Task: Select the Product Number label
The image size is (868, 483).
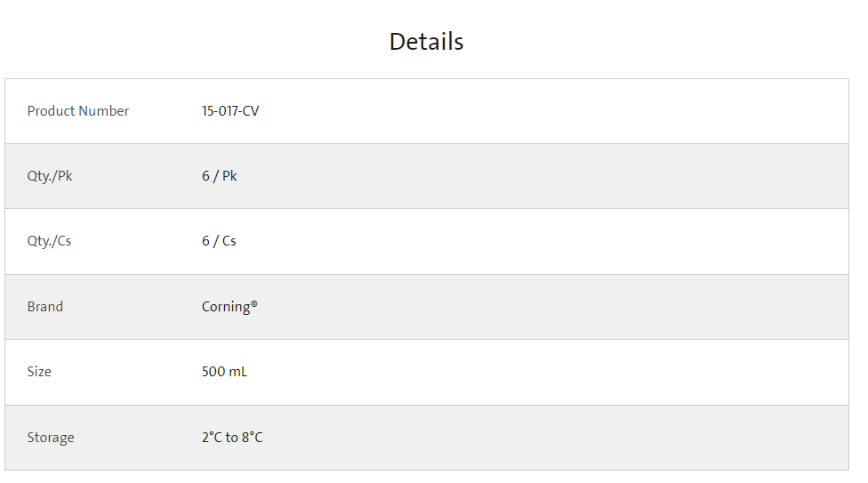Action: point(78,111)
